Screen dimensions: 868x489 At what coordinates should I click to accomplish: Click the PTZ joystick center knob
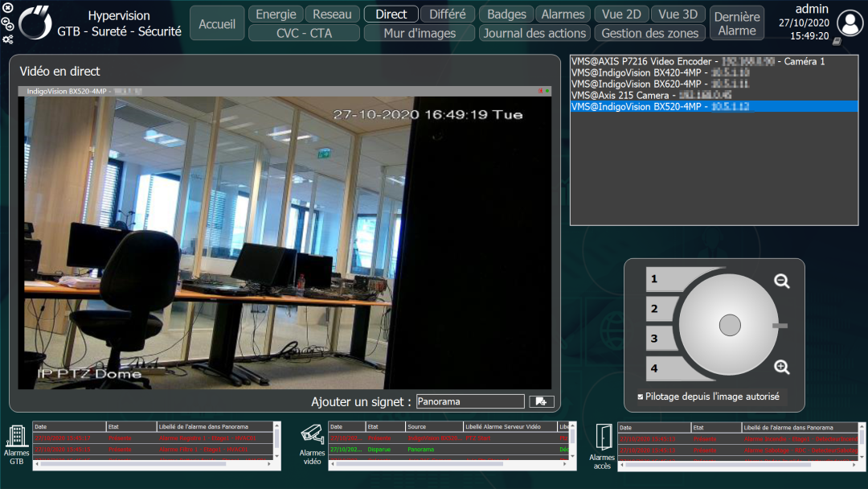tap(730, 325)
